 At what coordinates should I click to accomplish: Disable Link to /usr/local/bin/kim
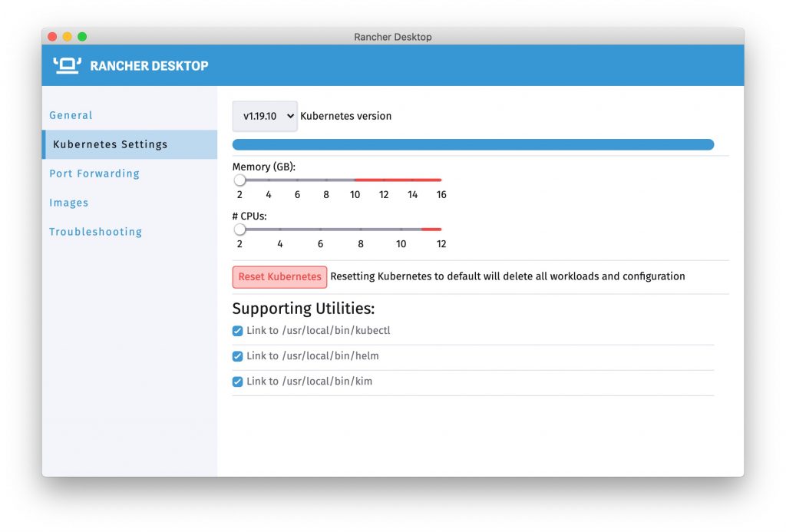pos(238,382)
